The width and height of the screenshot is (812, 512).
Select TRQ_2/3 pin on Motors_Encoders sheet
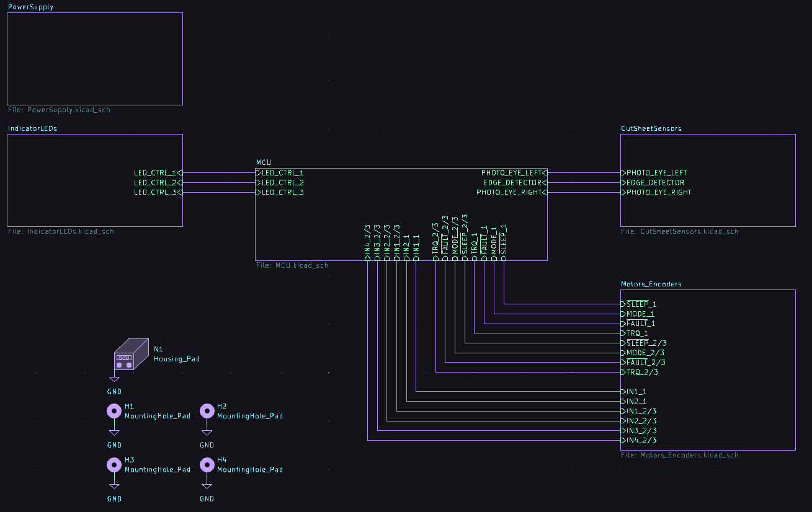click(x=640, y=372)
